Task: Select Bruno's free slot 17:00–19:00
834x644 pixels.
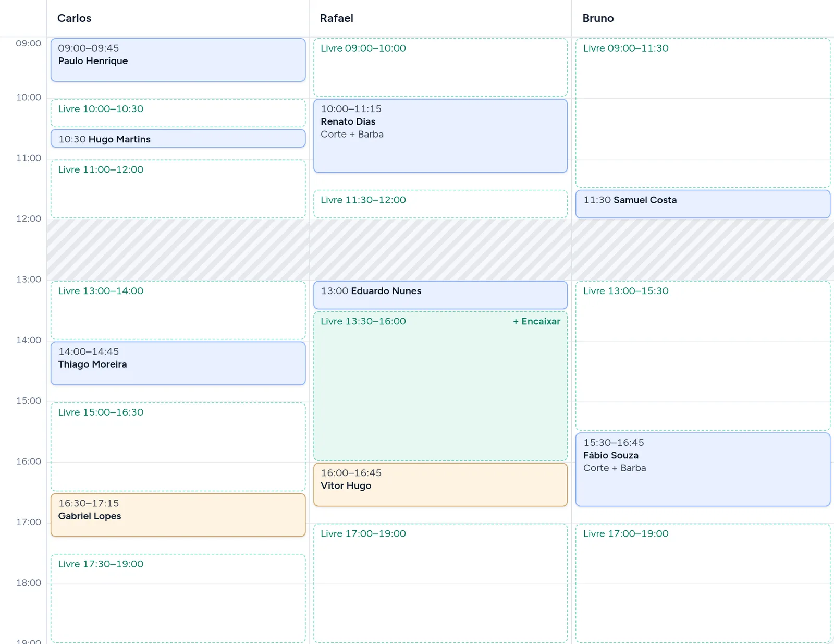Action: point(703,584)
